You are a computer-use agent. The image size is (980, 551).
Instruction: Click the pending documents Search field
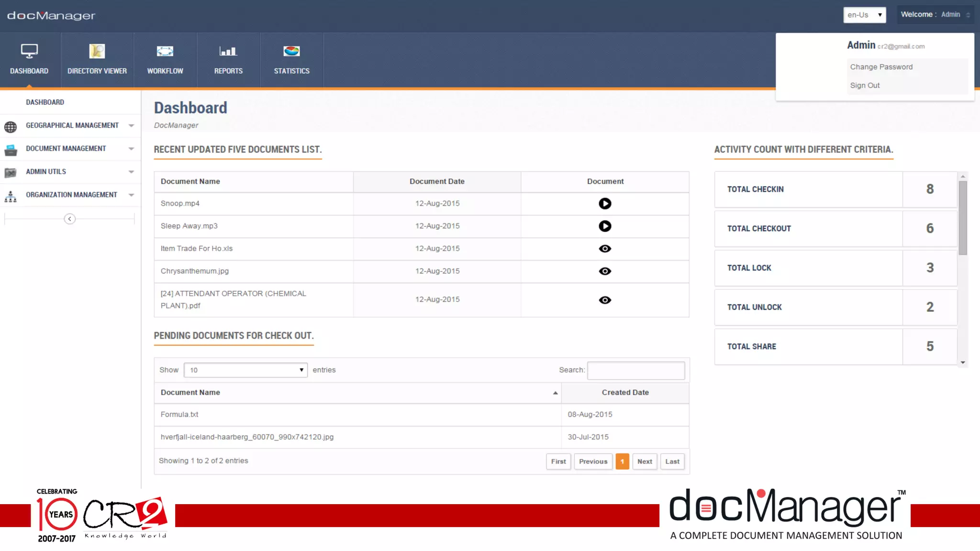635,371
